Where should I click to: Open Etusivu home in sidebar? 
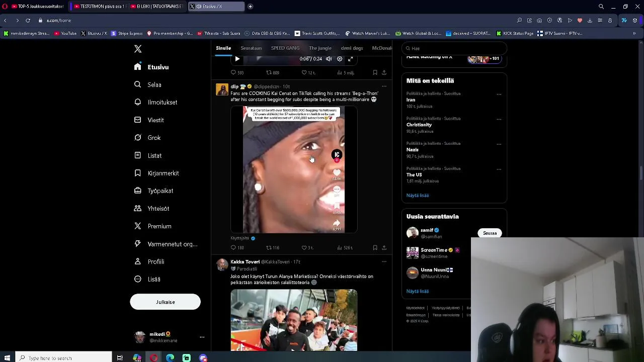click(151, 67)
